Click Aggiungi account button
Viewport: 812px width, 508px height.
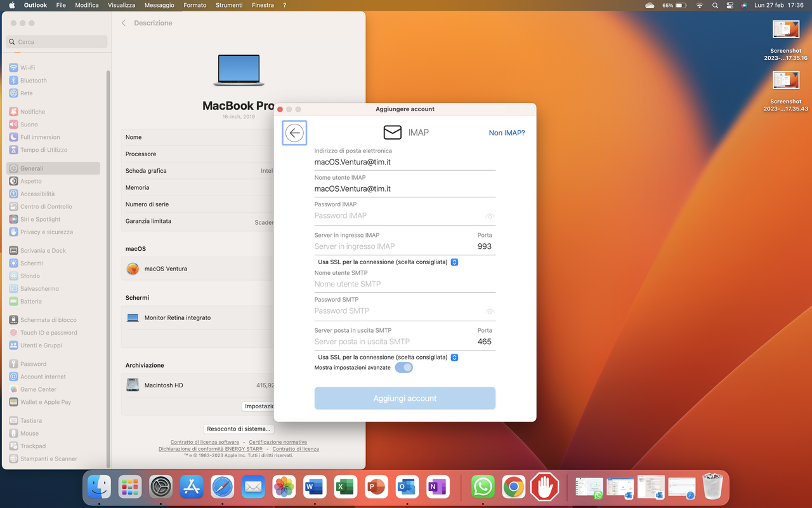[x=405, y=398]
